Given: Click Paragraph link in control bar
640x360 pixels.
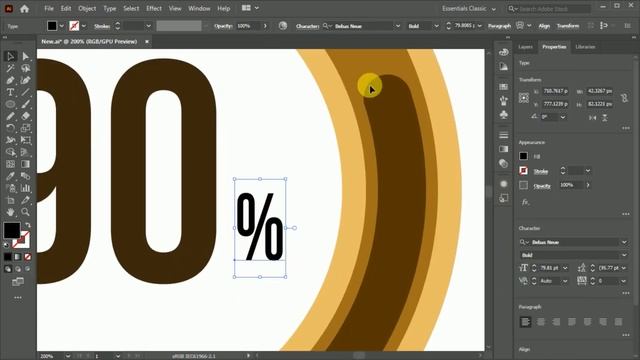Looking at the screenshot, I should (x=499, y=26).
